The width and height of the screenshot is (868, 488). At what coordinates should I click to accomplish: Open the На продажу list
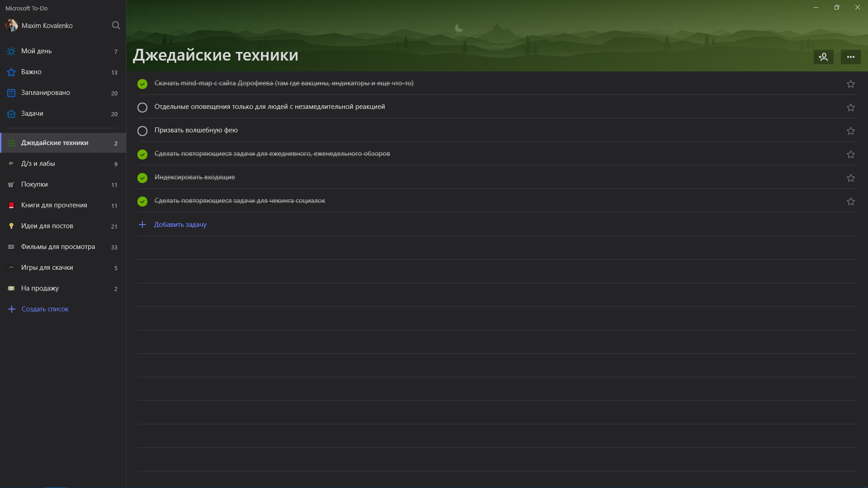[x=63, y=288]
